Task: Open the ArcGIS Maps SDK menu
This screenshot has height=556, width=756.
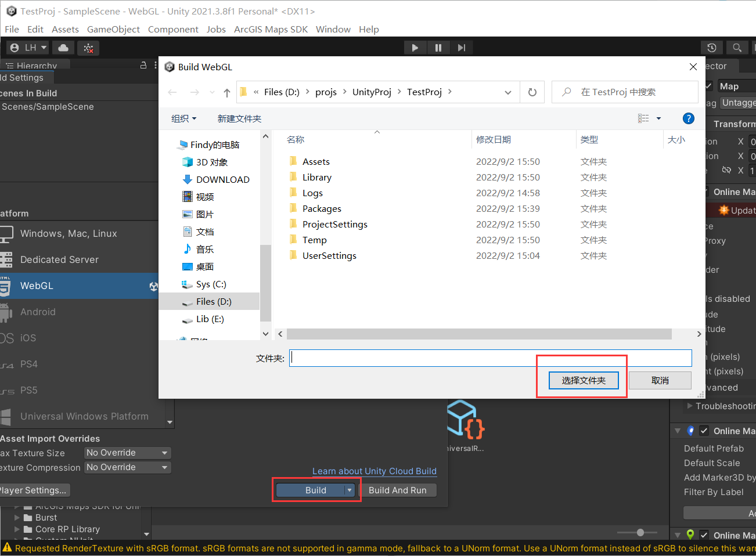Action: click(x=271, y=29)
